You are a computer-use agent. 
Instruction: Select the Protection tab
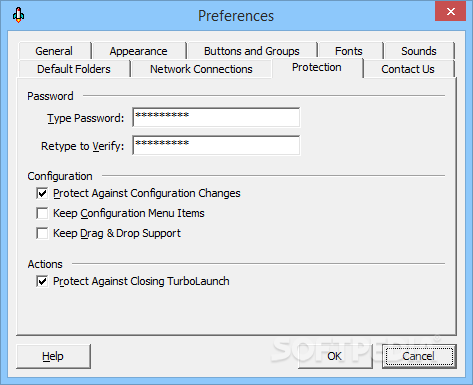tap(317, 68)
